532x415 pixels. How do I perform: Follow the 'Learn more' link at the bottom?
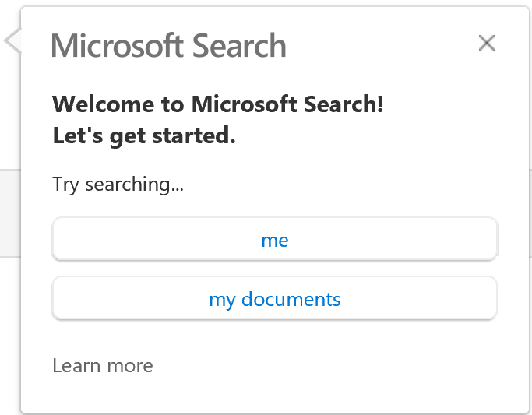tap(103, 365)
